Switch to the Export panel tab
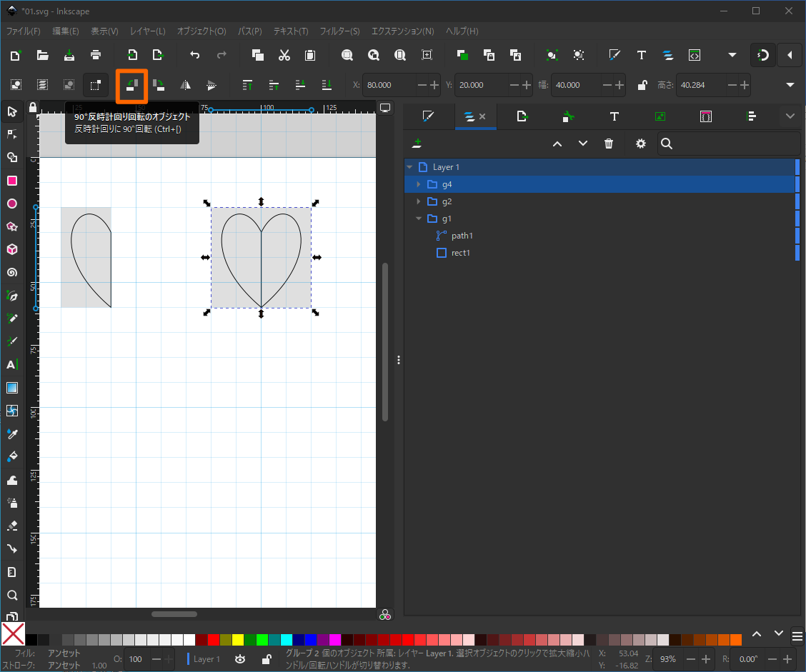Image resolution: width=806 pixels, height=672 pixels. coord(522,116)
